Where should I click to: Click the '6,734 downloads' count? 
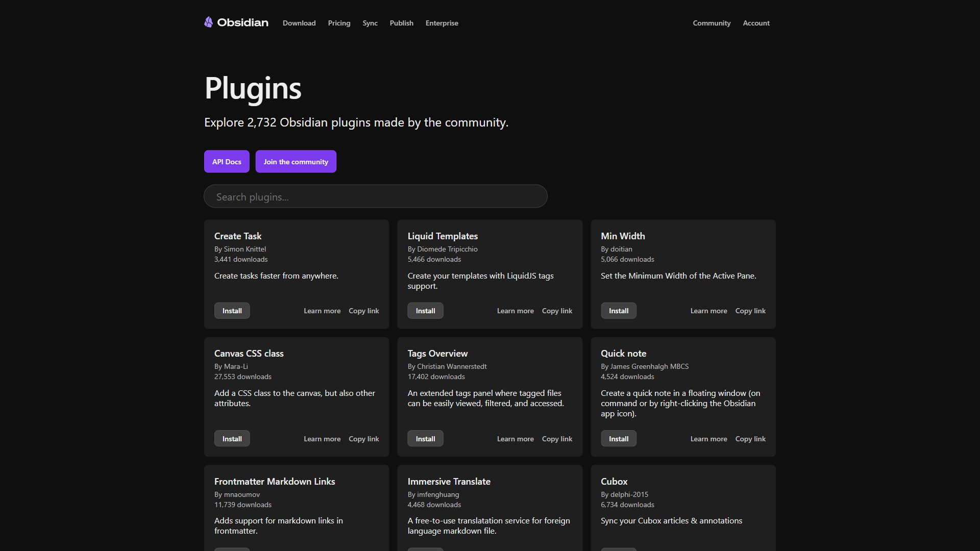[x=627, y=505]
